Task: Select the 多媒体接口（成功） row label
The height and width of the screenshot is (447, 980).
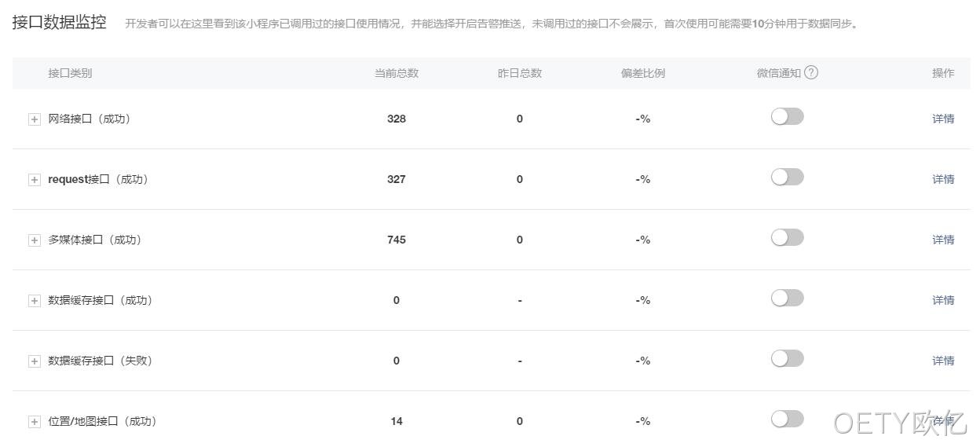Action: coord(94,240)
